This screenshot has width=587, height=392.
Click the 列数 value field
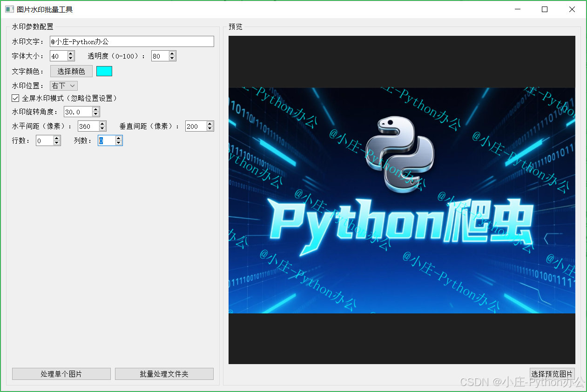pos(107,140)
